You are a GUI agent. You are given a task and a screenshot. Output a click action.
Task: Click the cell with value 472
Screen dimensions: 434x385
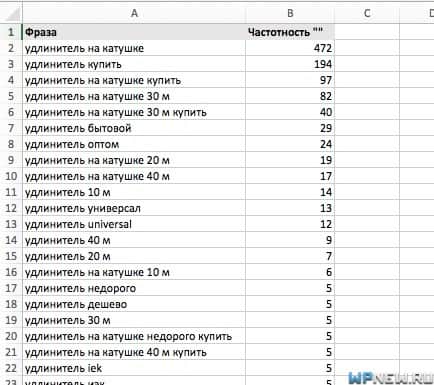(x=290, y=48)
